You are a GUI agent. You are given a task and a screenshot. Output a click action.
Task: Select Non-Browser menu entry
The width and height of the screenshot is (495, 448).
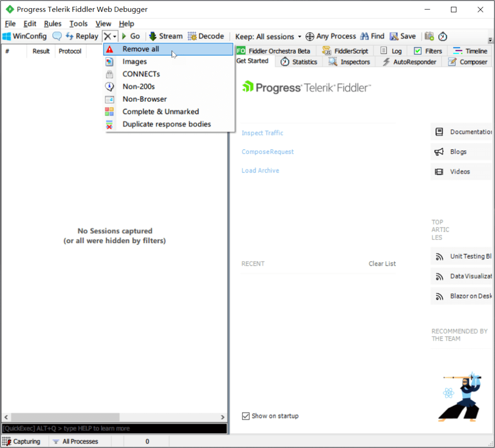click(x=168, y=99)
